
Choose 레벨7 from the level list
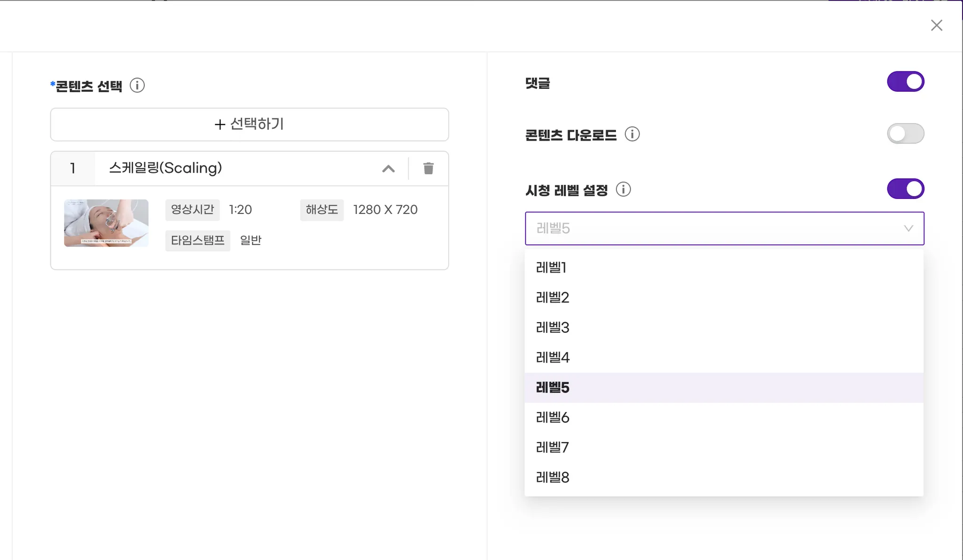(553, 448)
